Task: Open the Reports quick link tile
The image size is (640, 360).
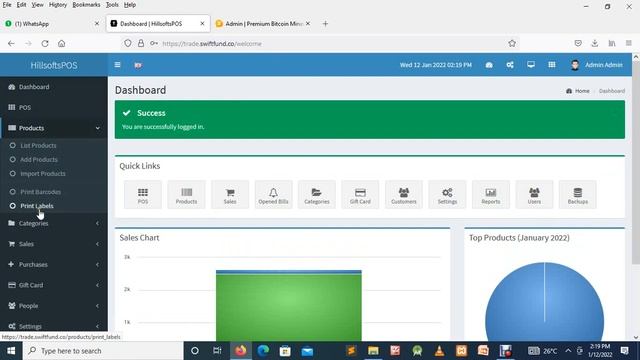Action: [x=491, y=195]
